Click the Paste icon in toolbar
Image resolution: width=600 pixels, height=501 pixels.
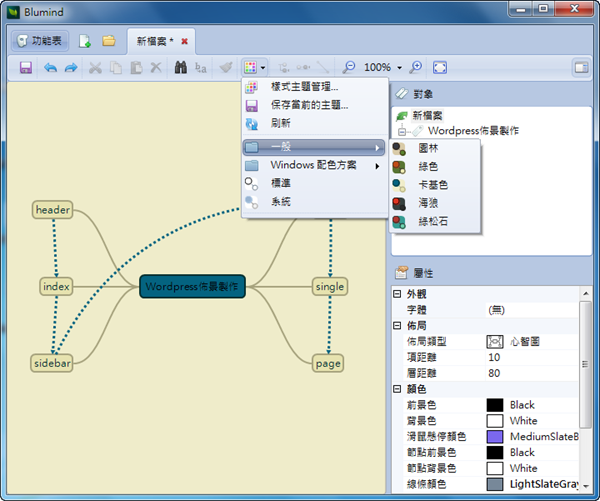pos(136,68)
